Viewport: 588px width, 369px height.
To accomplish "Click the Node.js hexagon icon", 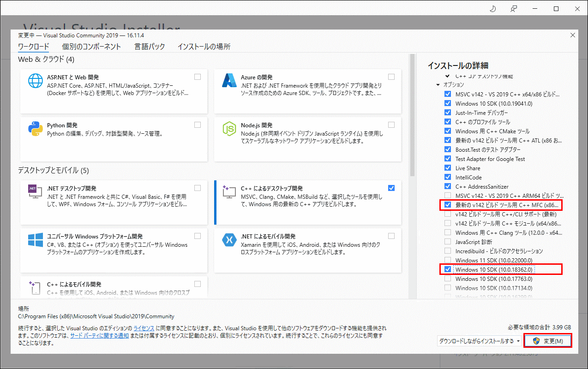I will pyautogui.click(x=229, y=129).
